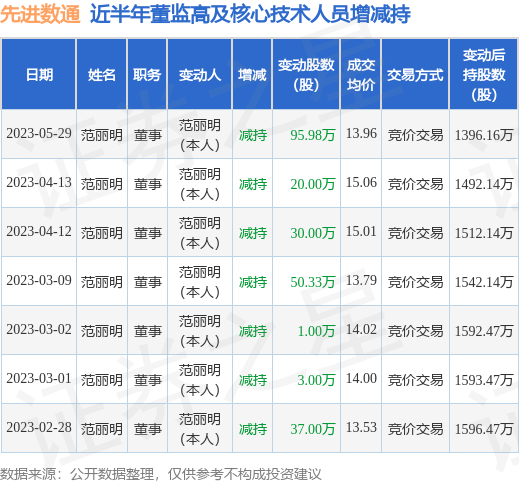Viewport: 519px width, 483px height.
Task: Click date cell 2023-03-02
Action: 39,330
